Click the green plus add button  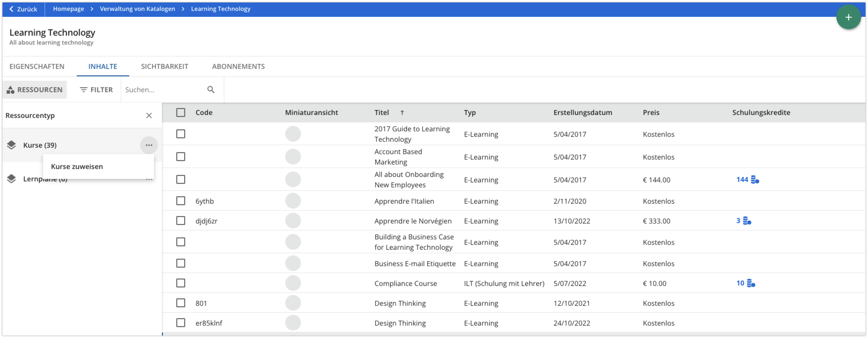(x=848, y=17)
